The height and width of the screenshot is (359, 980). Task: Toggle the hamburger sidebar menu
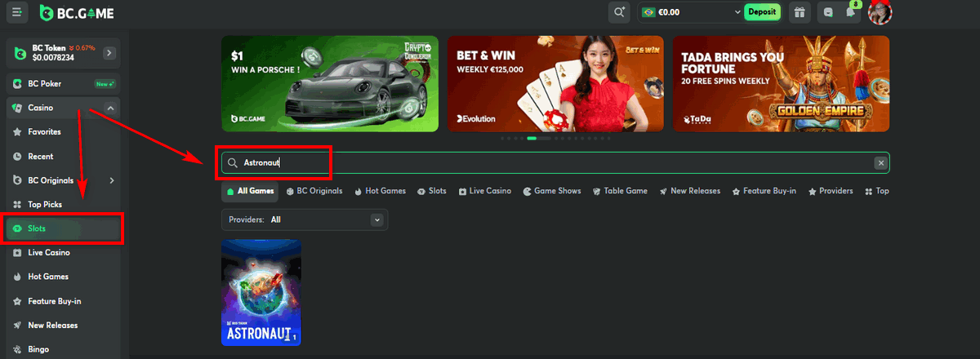(x=17, y=12)
